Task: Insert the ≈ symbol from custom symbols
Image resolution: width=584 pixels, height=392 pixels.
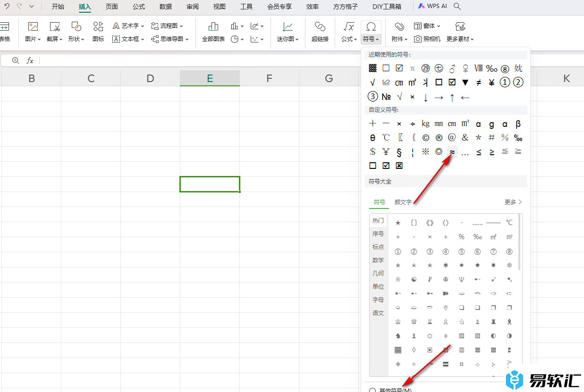Action: click(452, 152)
